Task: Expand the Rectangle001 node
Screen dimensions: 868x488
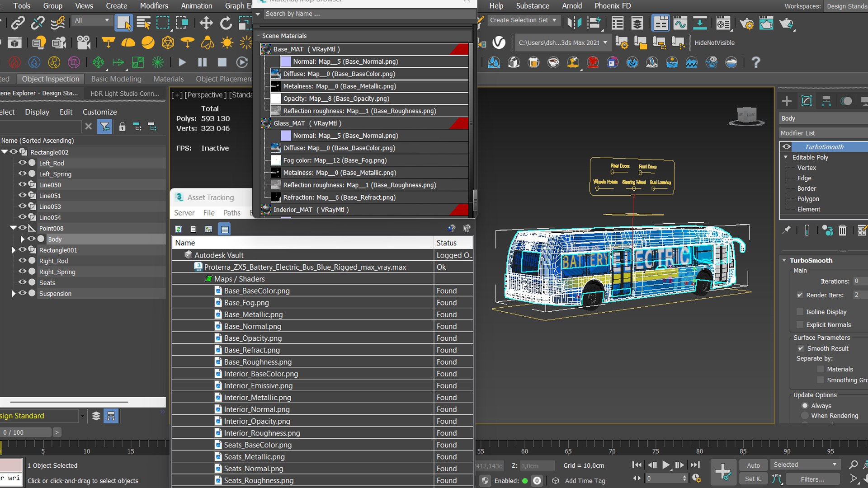Action: coord(14,250)
